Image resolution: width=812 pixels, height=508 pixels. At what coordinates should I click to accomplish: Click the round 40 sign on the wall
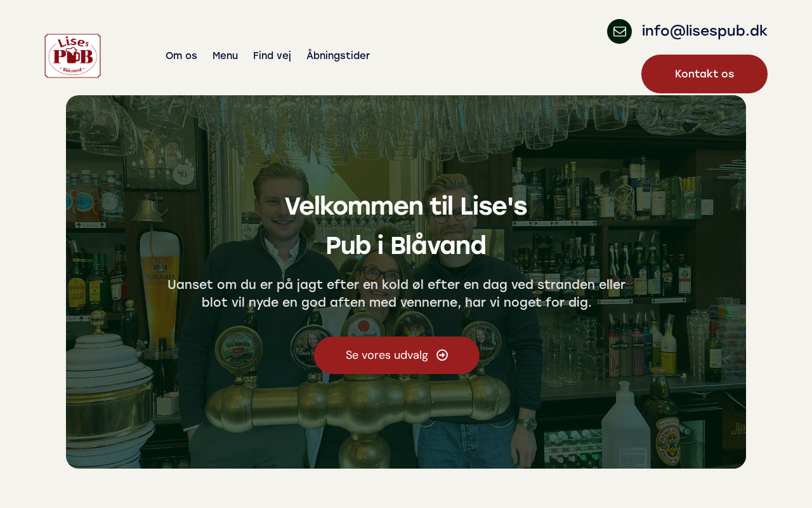(183, 174)
